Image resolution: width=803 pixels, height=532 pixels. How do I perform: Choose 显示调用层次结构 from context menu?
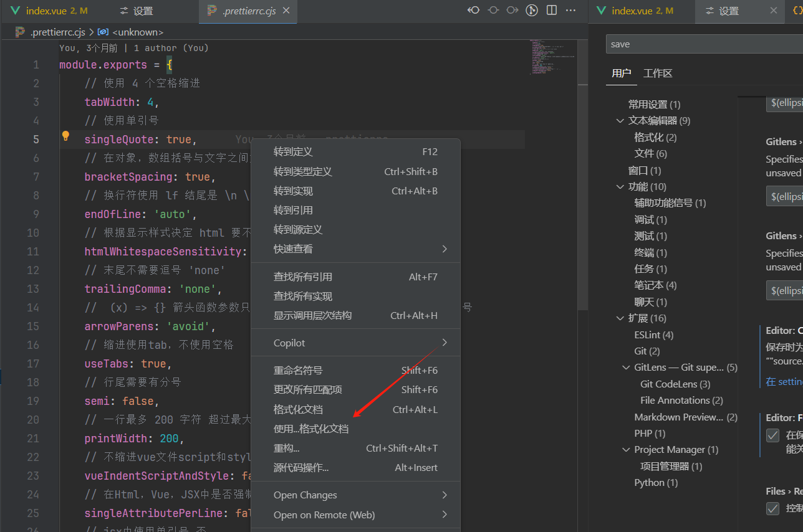pos(355,315)
